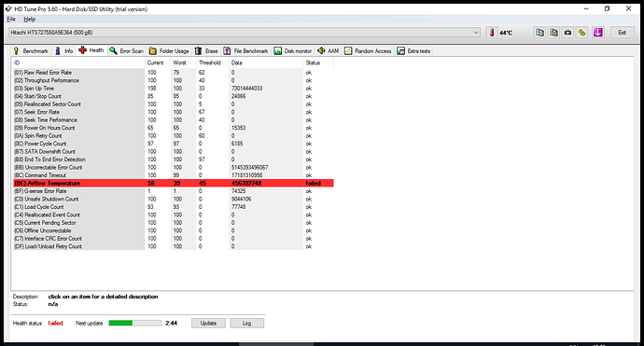Image resolution: width=644 pixels, height=346 pixels.
Task: Click the Extra tests icon
Action: 400,51
